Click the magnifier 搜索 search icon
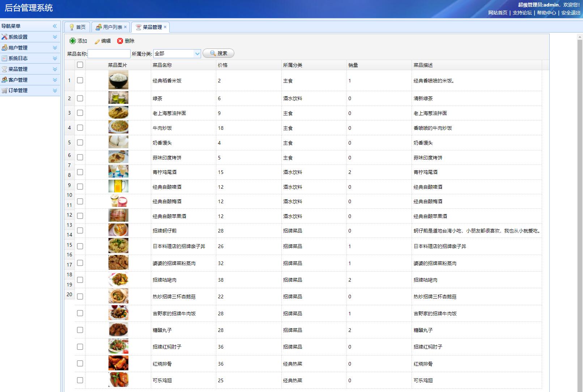The width and height of the screenshot is (583, 392). (213, 53)
